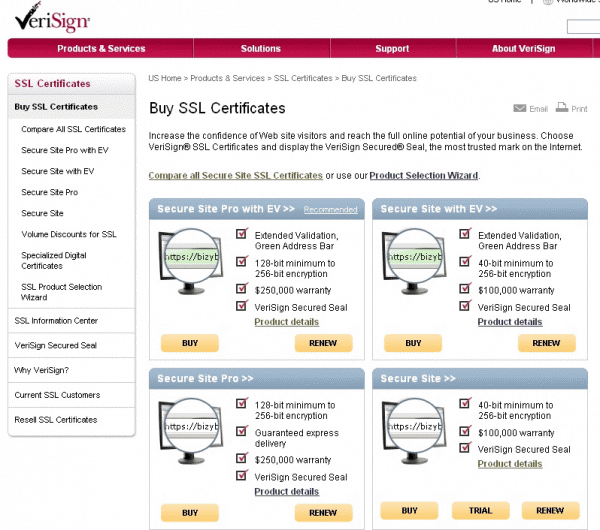Screen dimensions: 600x530
Task: Open Compare all Secure Site SSL Certificates link
Action: click(235, 175)
